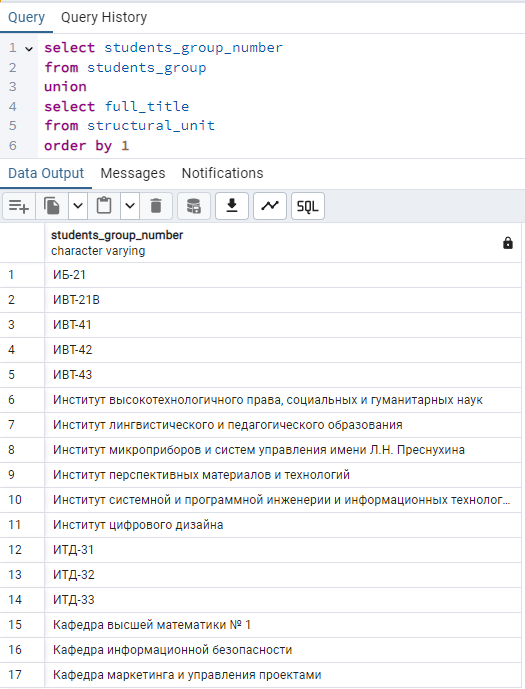This screenshot has height=689, width=525.
Task: Collapse the code fold arrow on line 1
Action: [x=29, y=49]
